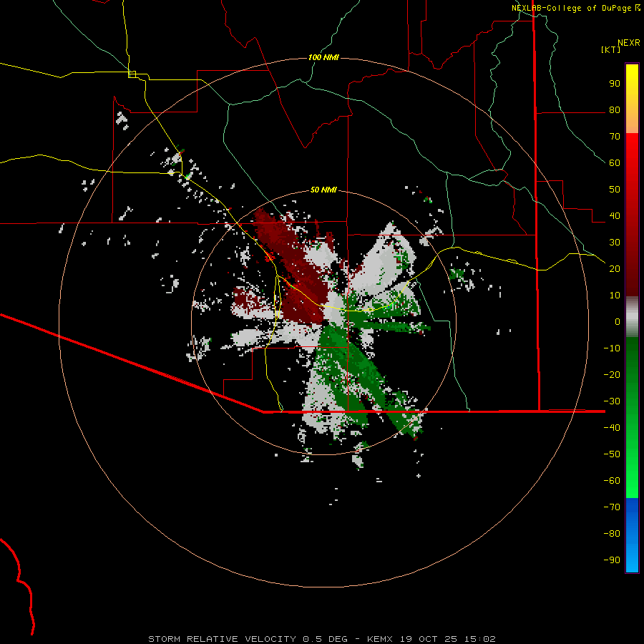Image resolution: width=644 pixels, height=644 pixels.
Task: Click the 60 value on velocity scale
Action: 615,162
